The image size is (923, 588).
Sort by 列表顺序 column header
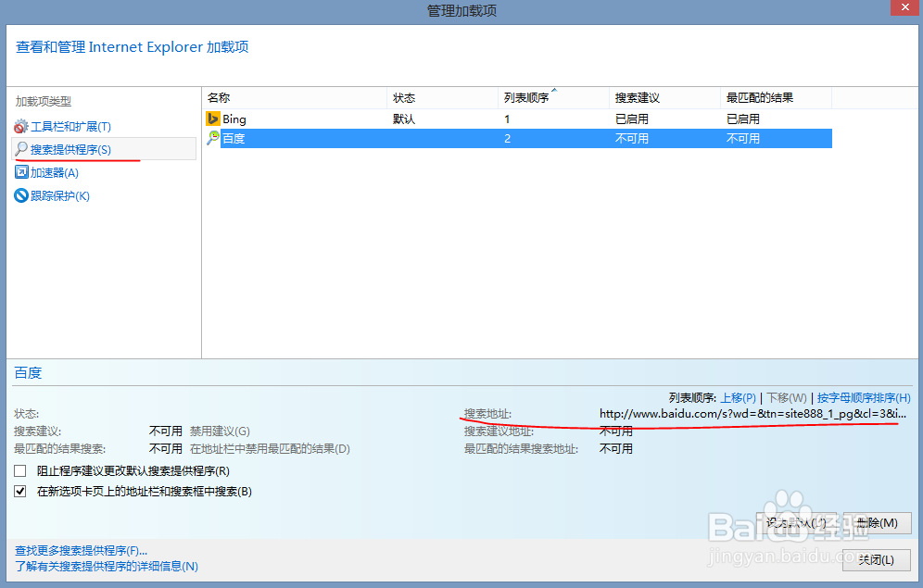point(553,97)
